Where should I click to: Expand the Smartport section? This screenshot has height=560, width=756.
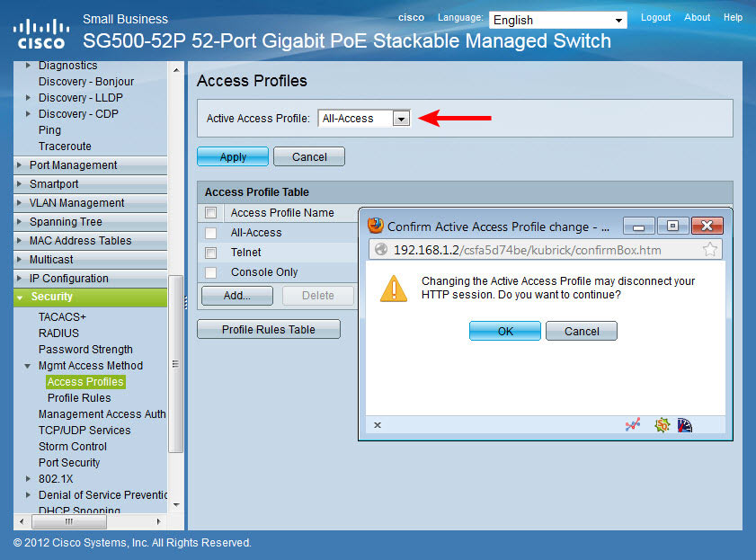click(91, 183)
